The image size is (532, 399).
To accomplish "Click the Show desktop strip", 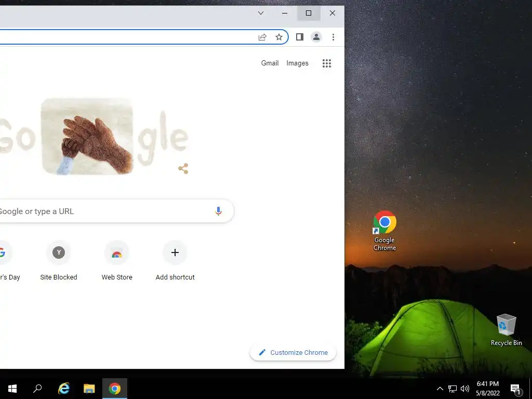I will coord(530,389).
